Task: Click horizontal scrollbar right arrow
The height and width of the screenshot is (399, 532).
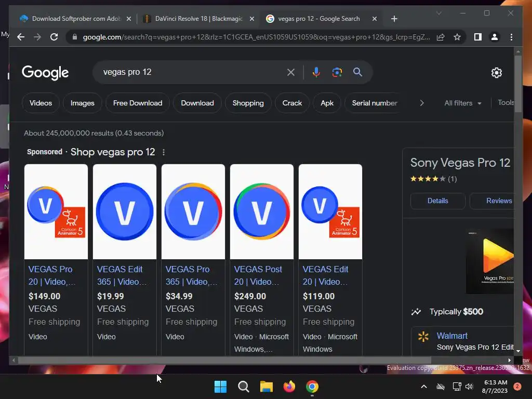Action: (509, 360)
